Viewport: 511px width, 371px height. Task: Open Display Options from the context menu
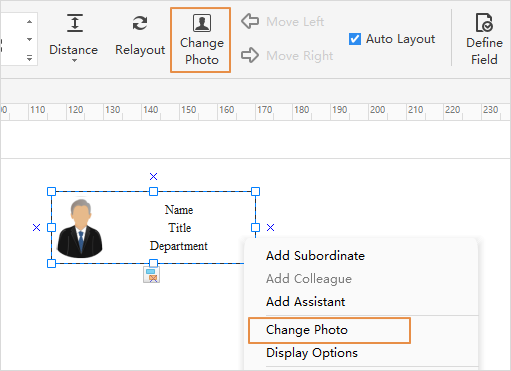(312, 353)
